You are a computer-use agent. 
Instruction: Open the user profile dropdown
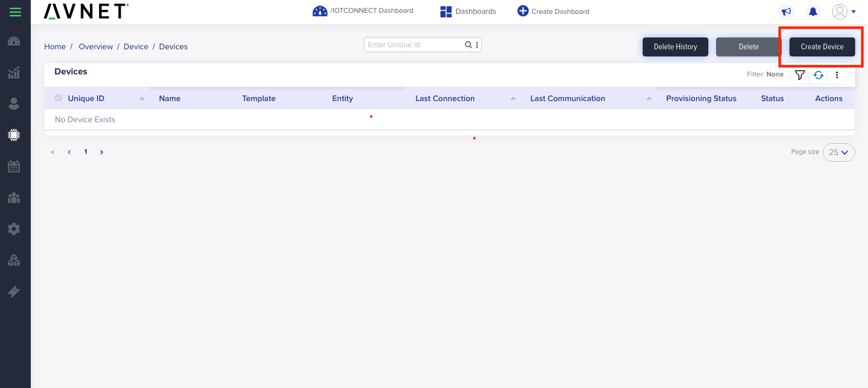[843, 11]
